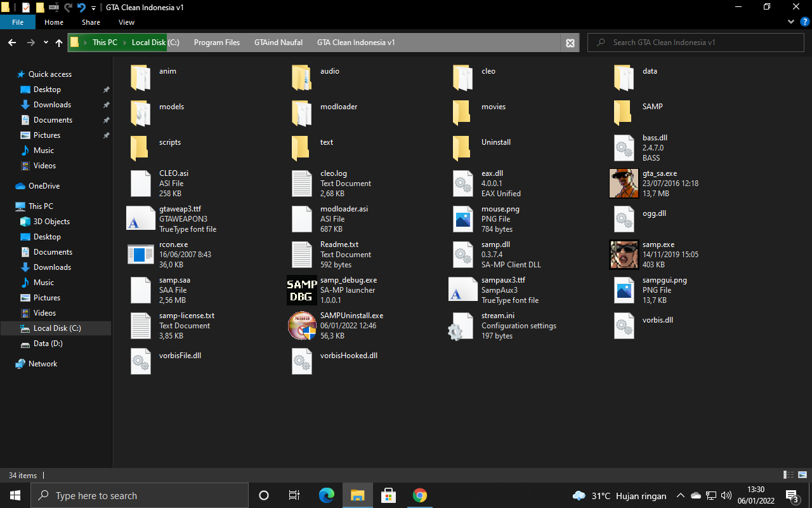Screen dimensions: 812x508
Task: Click the ogg.dll file icon
Action: click(624, 218)
